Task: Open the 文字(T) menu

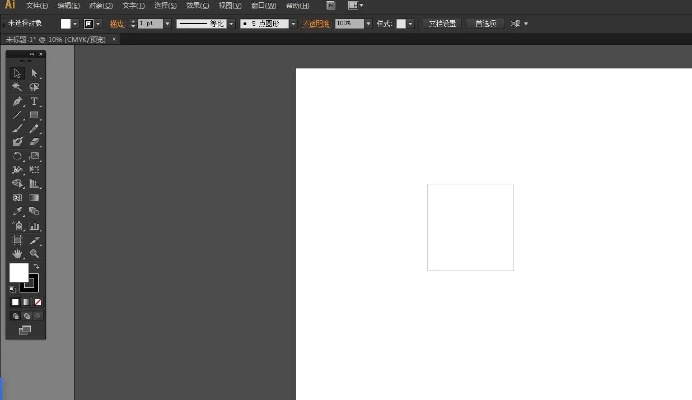Action: click(x=133, y=6)
